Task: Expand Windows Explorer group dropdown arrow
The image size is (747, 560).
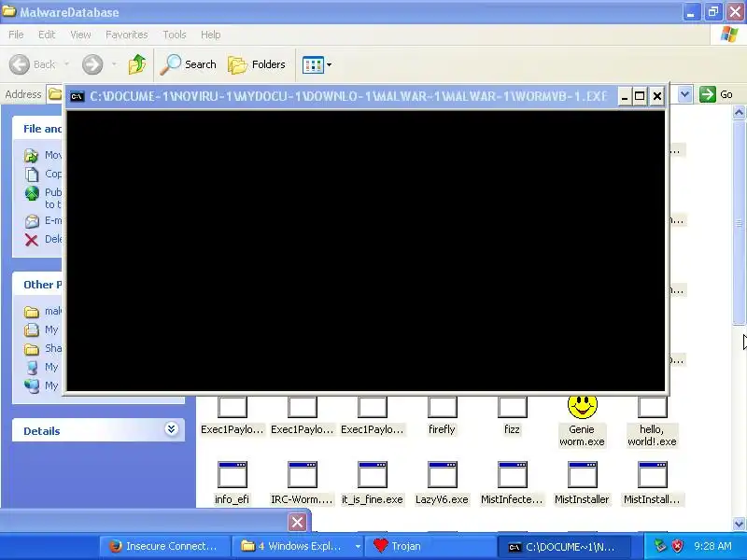Action: tap(358, 547)
